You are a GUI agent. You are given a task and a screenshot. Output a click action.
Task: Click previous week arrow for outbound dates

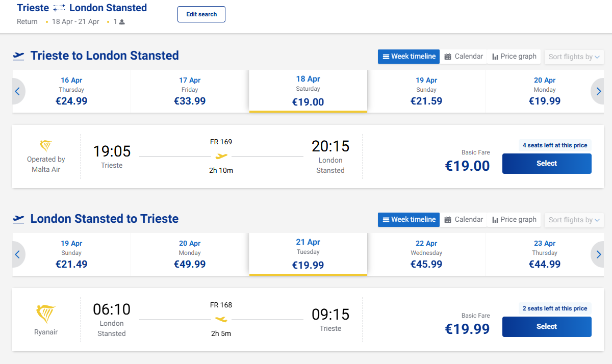coord(17,91)
